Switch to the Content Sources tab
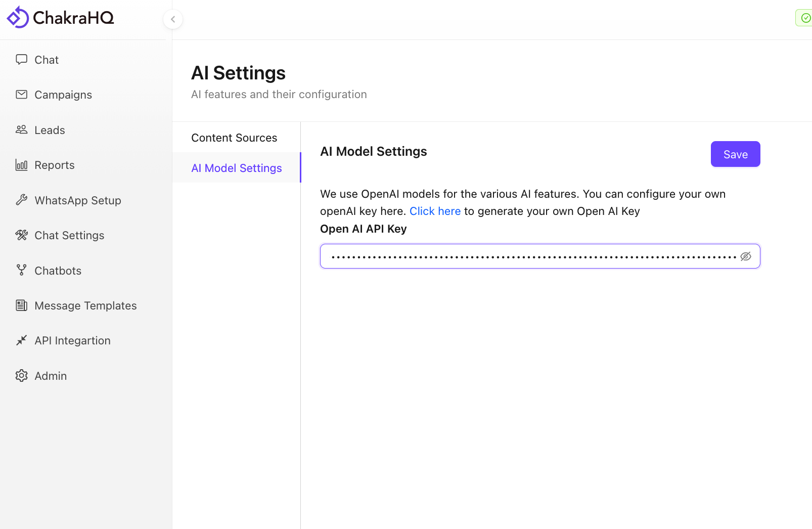812x529 pixels. tap(234, 138)
